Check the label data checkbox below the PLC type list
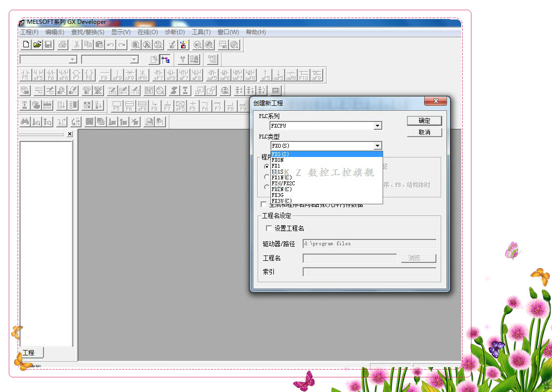 point(264,204)
